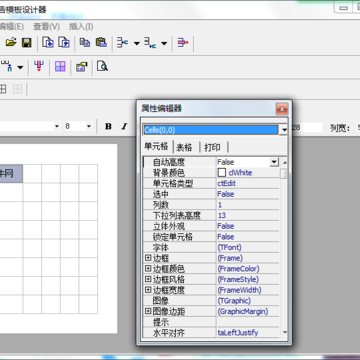Click the save floppy disk icon
The image size is (360, 360).
(26, 43)
